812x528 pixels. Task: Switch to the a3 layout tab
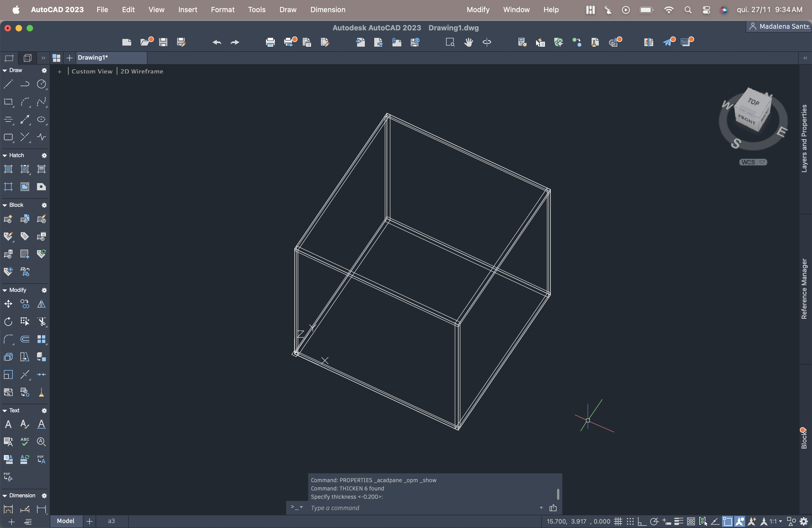pyautogui.click(x=111, y=521)
